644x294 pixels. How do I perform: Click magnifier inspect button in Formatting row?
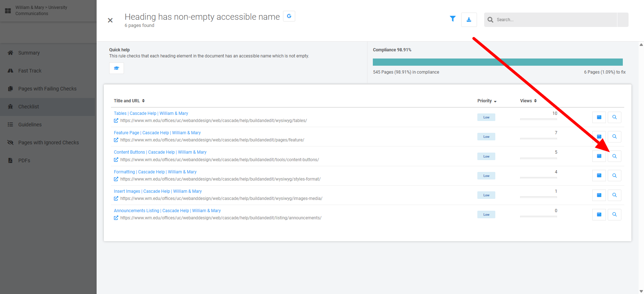[x=615, y=176]
